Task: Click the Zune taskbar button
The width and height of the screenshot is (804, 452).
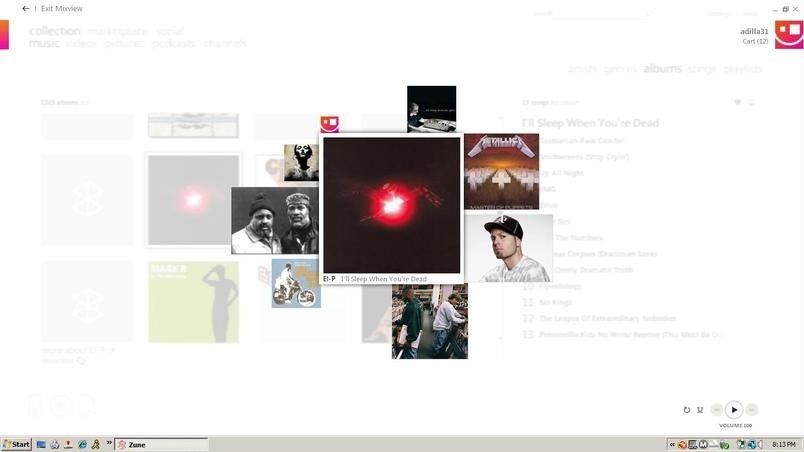Action: click(x=162, y=444)
